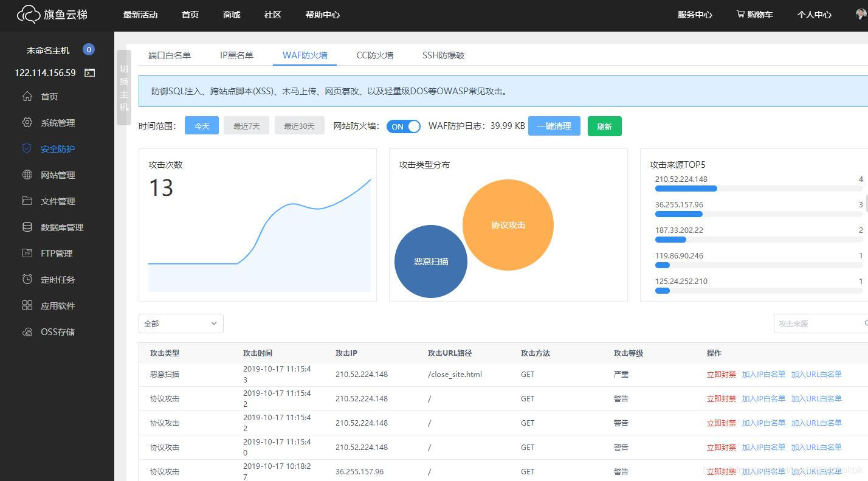Click the terminal icon next to 122.114.156.59
Screen dimensions: 868x481
tap(89, 72)
